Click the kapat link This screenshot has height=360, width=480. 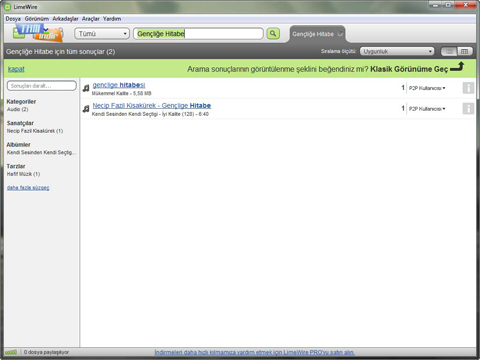point(16,69)
